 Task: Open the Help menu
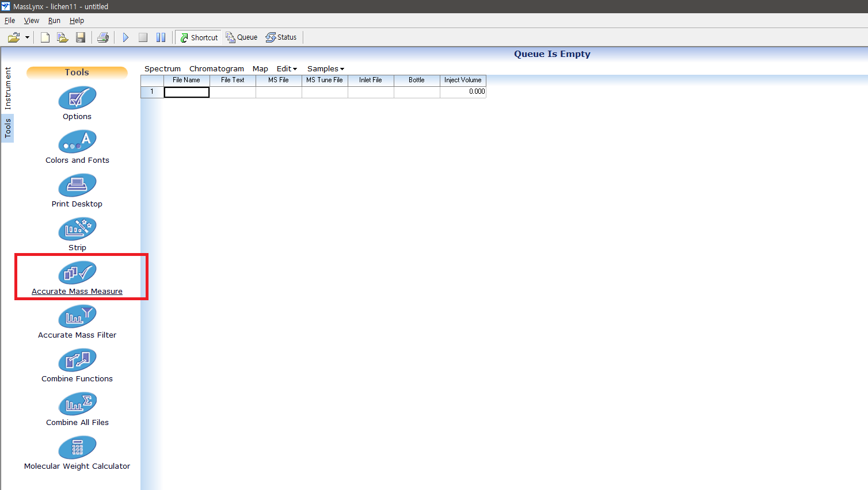(x=77, y=21)
